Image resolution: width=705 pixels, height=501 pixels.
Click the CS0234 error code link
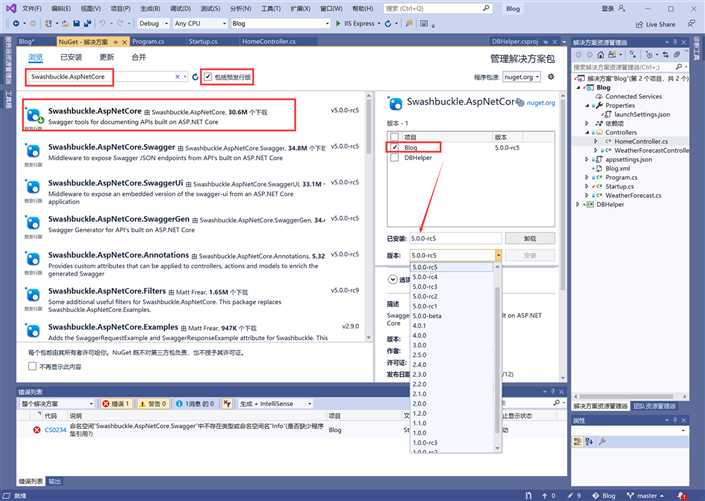coord(55,430)
